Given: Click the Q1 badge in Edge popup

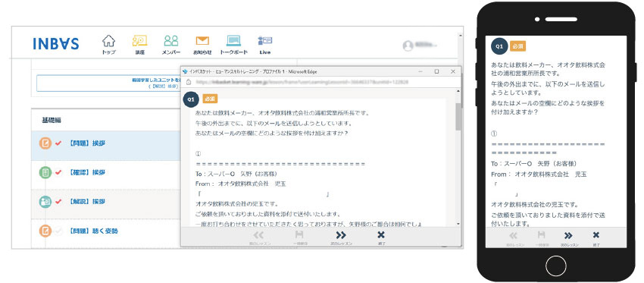Looking at the screenshot, I should (191, 99).
